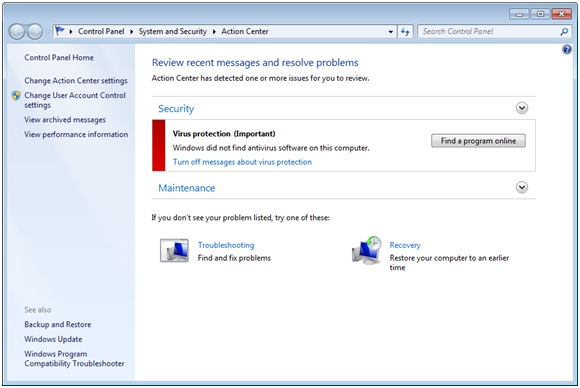
Task: Click the Virus protection (Important) message title
Action: [x=224, y=134]
